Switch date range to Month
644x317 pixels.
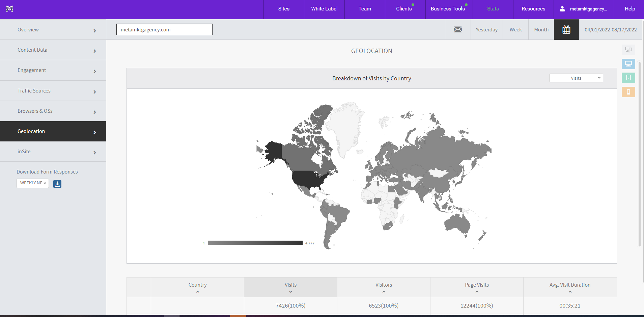541,30
